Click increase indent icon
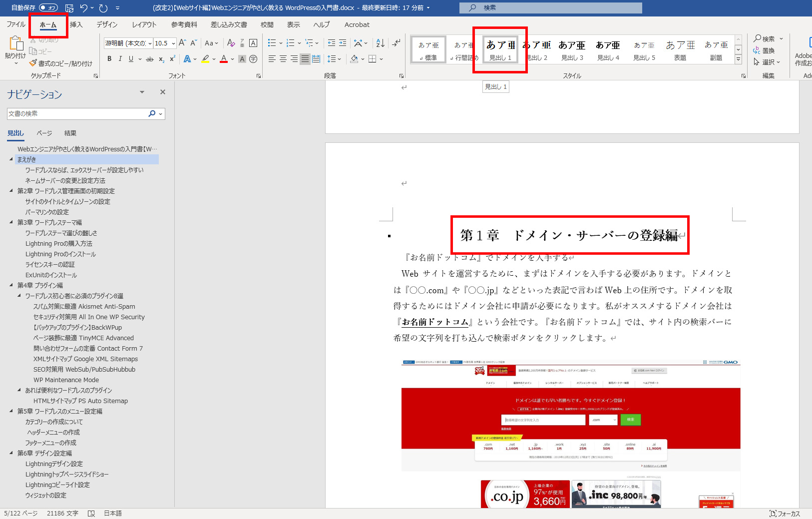This screenshot has width=812, height=519. click(343, 43)
